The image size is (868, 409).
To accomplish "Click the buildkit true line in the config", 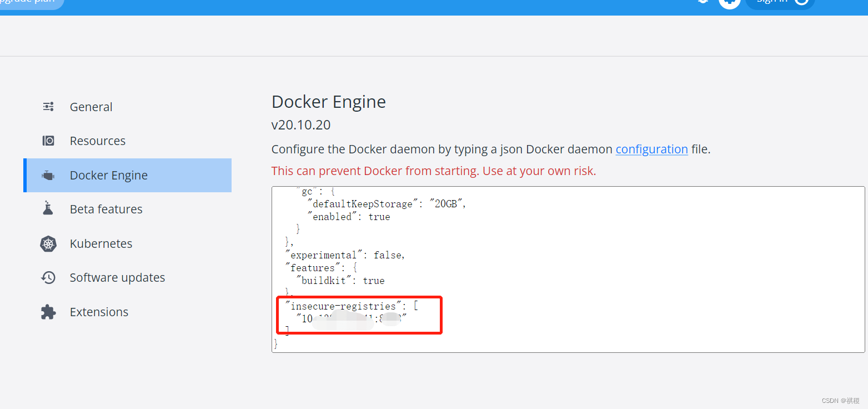I will (339, 280).
